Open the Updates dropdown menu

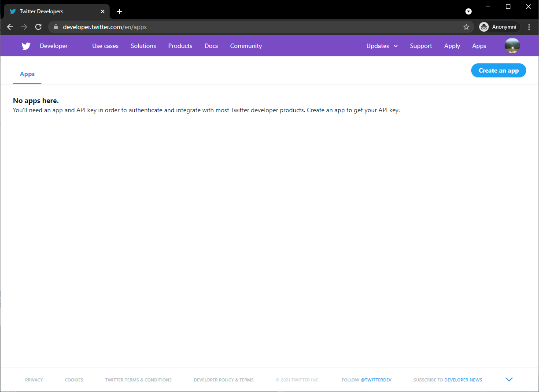coord(382,46)
